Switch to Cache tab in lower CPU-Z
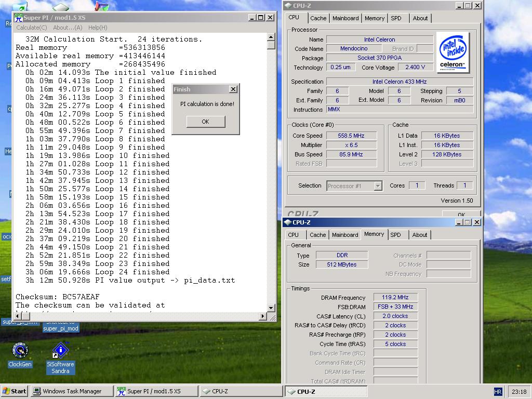532x399 pixels. point(317,235)
